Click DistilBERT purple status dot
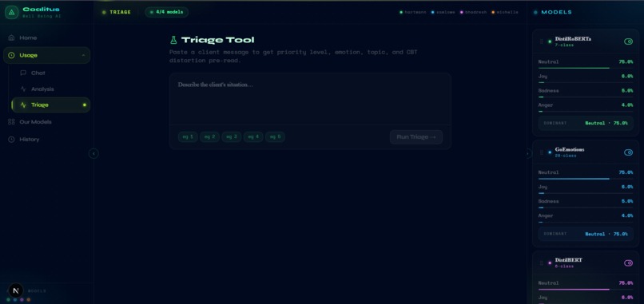 point(550,263)
